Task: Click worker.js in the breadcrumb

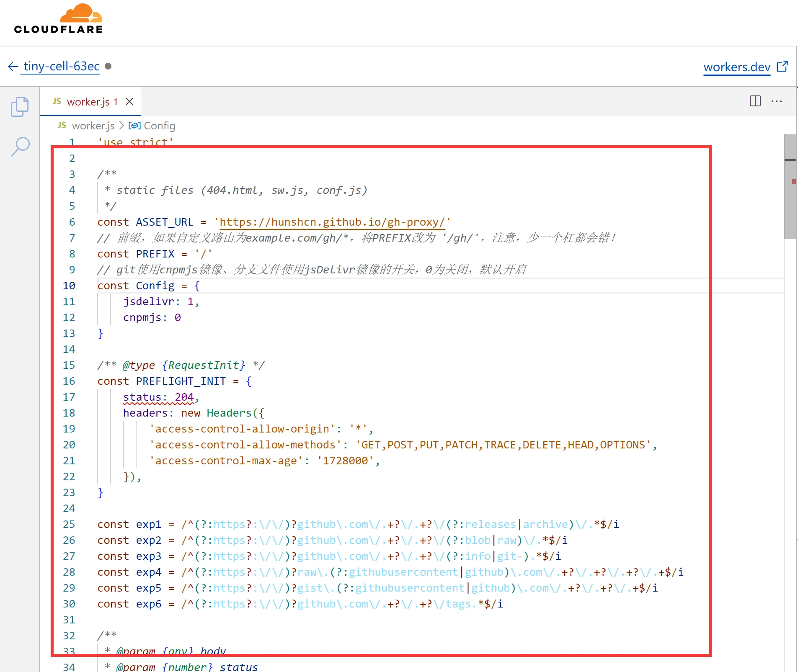Action: pyautogui.click(x=93, y=126)
